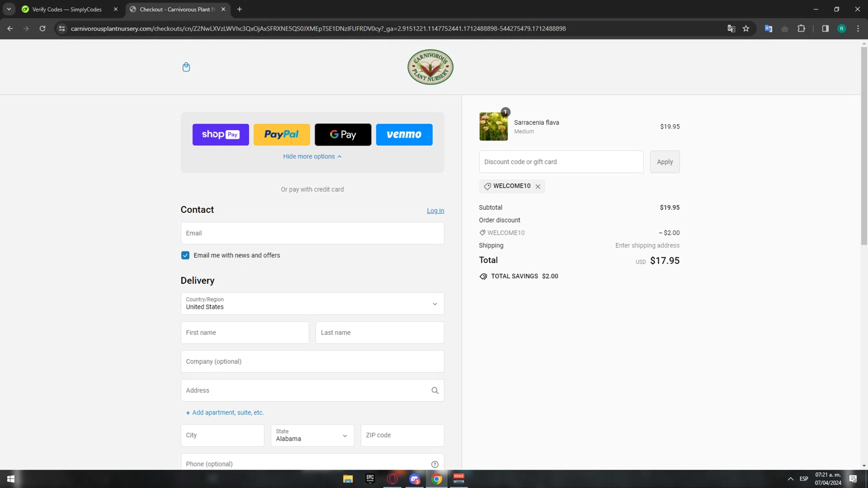Focus the ZIP code field
Screen dimensions: 868x488
pyautogui.click(x=402, y=435)
